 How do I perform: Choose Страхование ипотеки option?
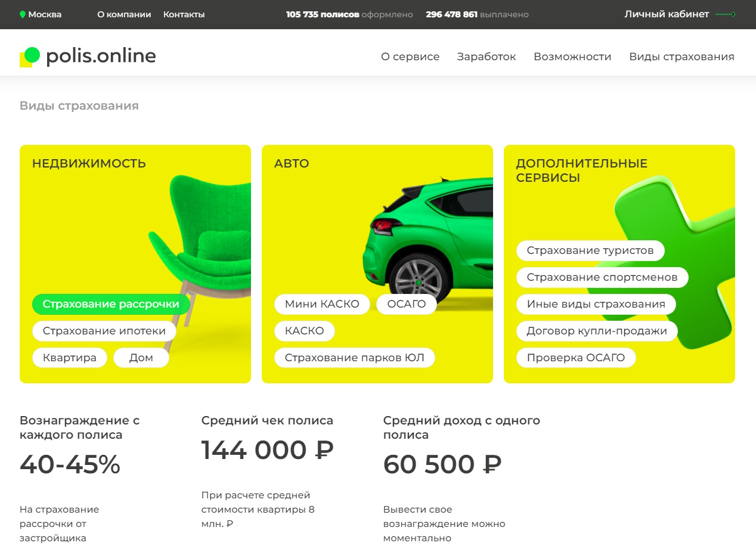click(x=104, y=331)
